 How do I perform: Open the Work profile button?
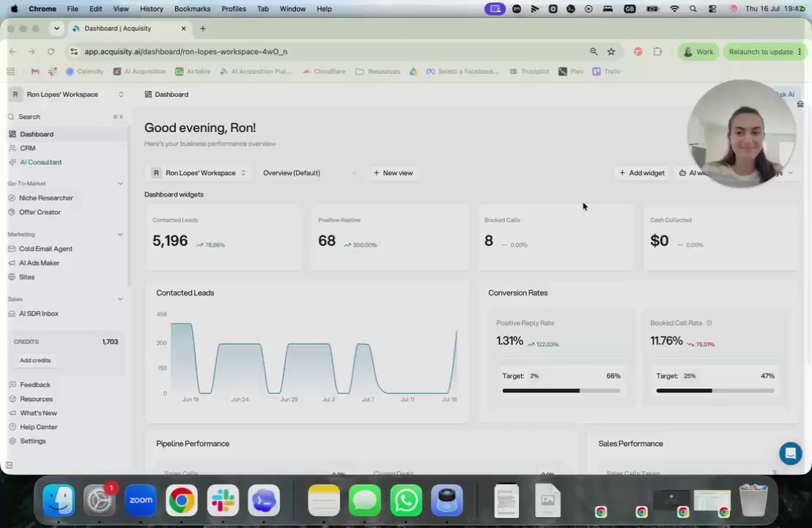(698, 51)
